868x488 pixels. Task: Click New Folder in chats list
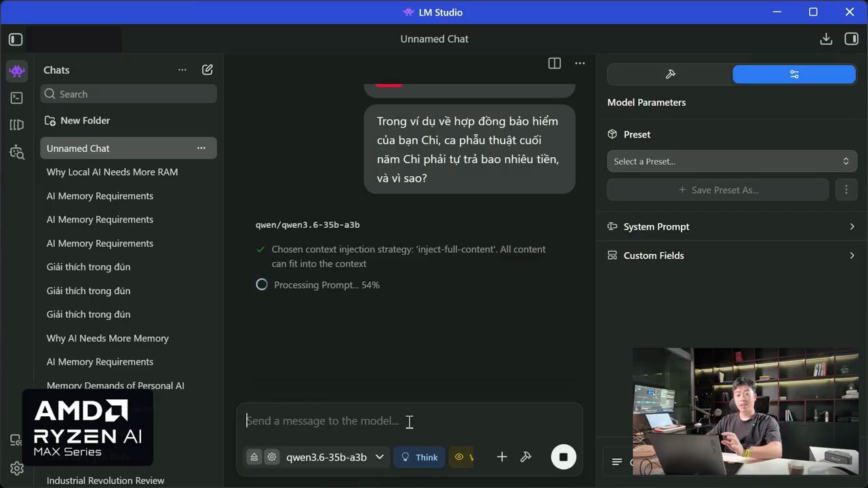click(x=77, y=121)
